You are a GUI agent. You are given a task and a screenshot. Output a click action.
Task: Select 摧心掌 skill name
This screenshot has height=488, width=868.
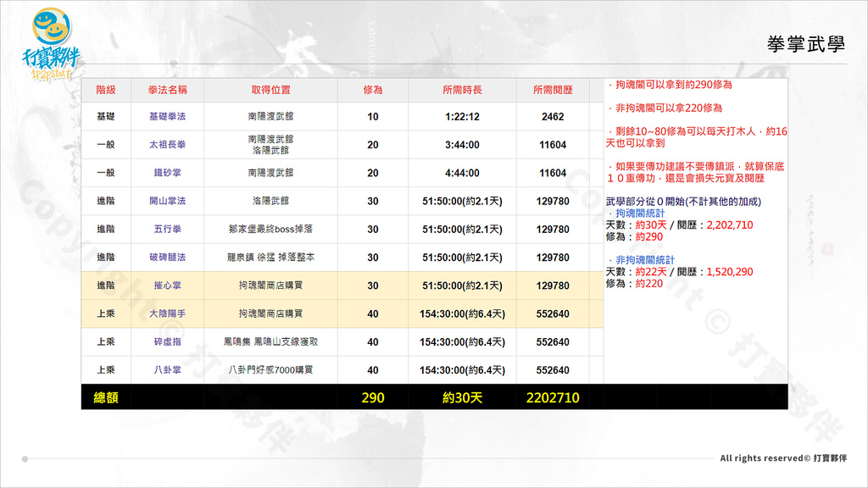(x=167, y=286)
